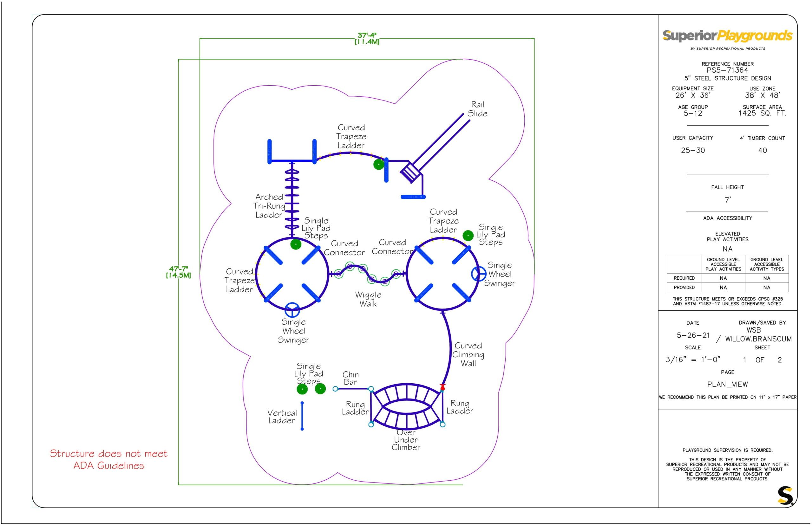Click the reference number PS5-71364

click(727, 70)
